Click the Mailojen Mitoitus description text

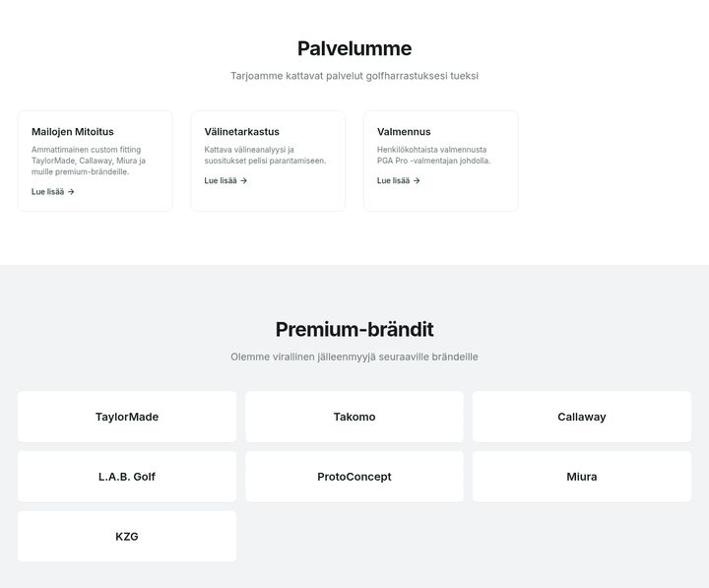coord(89,161)
